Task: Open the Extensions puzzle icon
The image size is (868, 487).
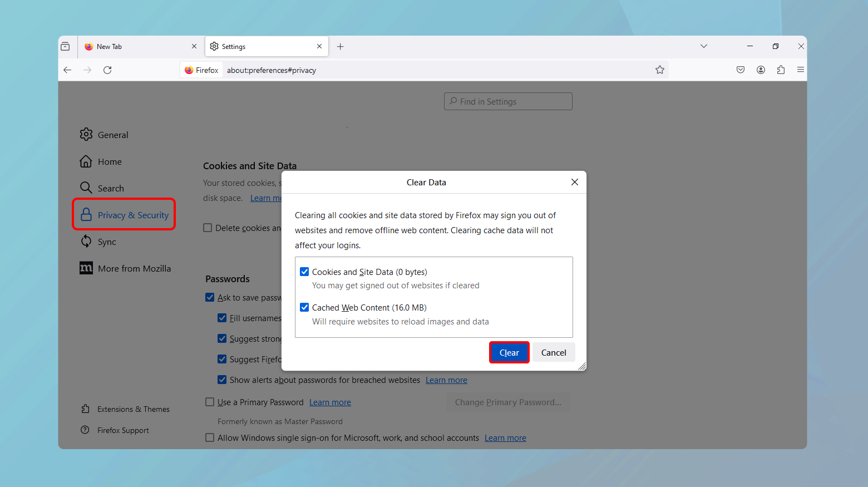Action: click(781, 70)
